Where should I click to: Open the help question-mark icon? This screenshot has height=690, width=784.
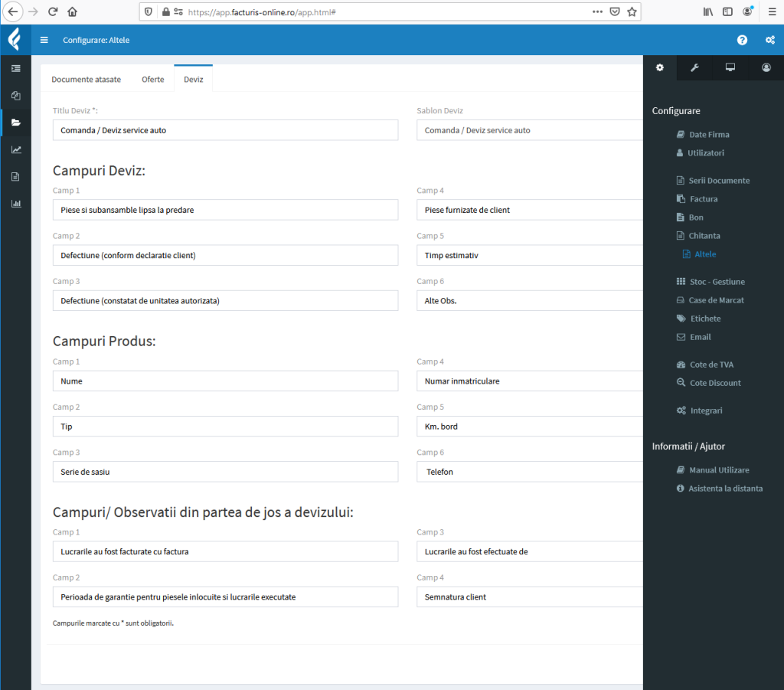[742, 40]
